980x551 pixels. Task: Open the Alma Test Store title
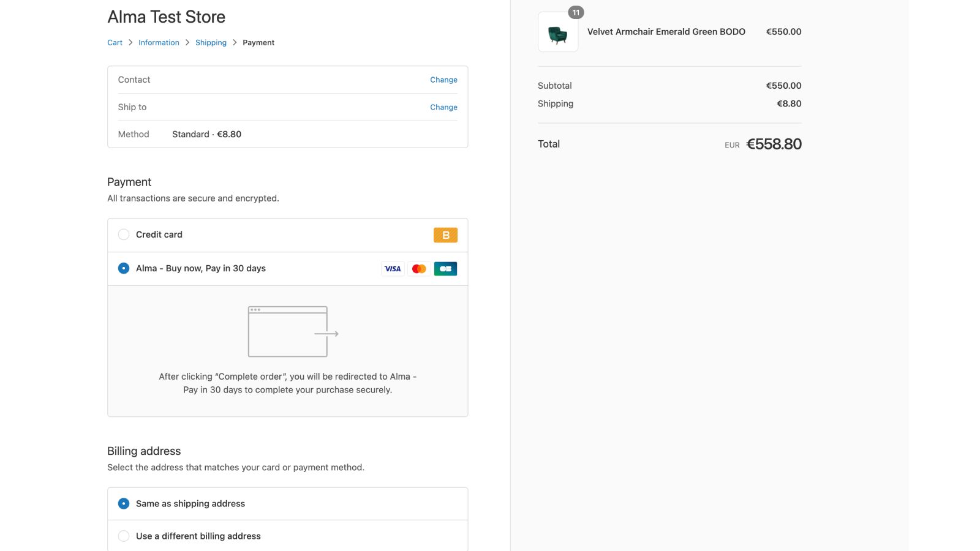[166, 17]
